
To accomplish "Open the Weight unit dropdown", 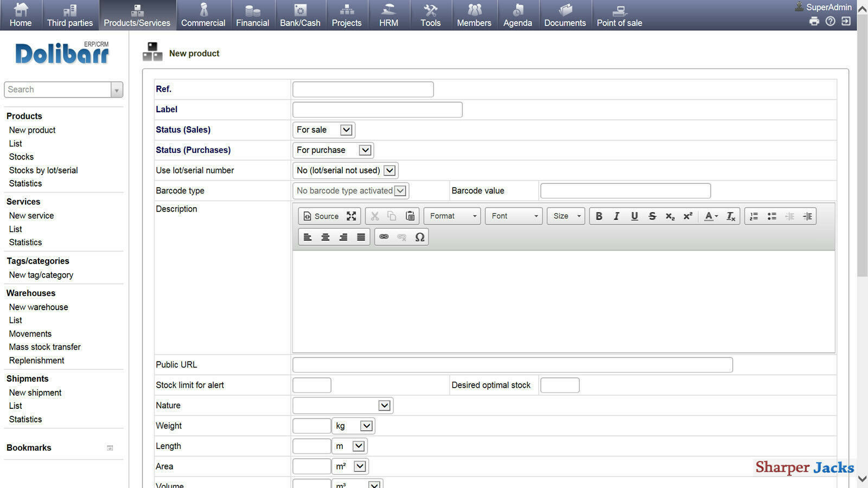I will [353, 426].
